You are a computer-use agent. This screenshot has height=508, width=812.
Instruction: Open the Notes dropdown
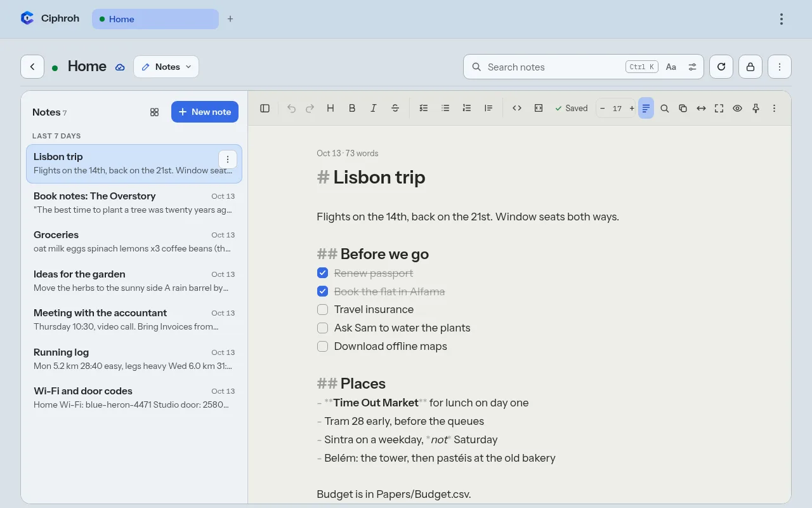166,67
